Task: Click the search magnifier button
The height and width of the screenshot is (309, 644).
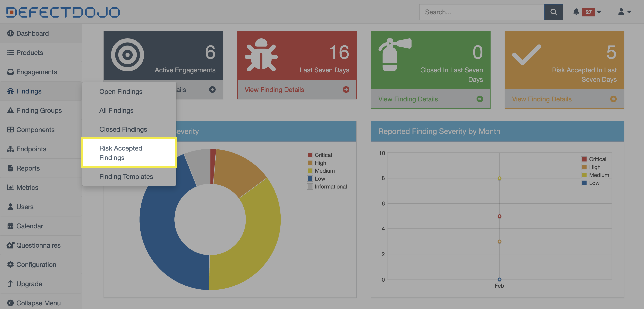Action: click(553, 12)
